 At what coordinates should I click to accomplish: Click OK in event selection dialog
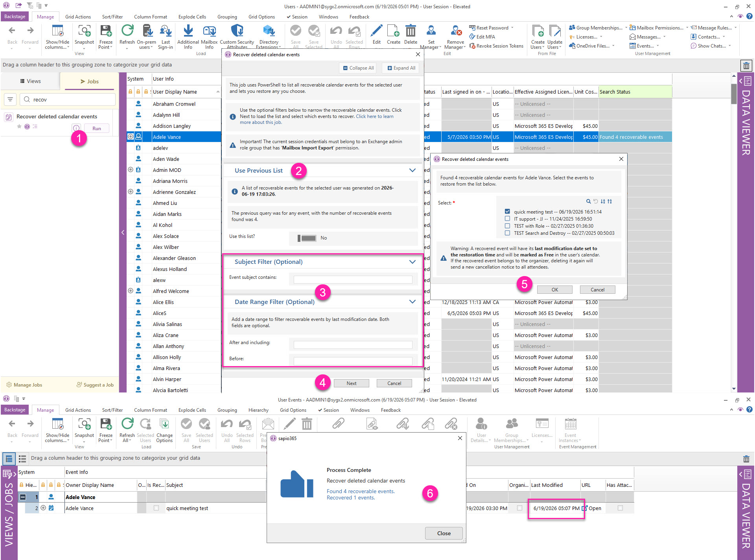pos(554,290)
